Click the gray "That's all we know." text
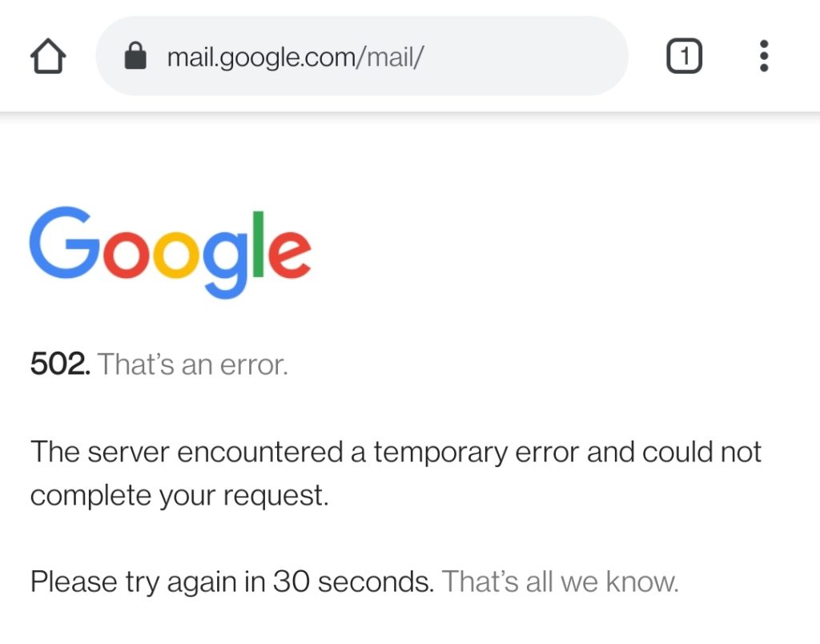820x644 pixels. 561,582
